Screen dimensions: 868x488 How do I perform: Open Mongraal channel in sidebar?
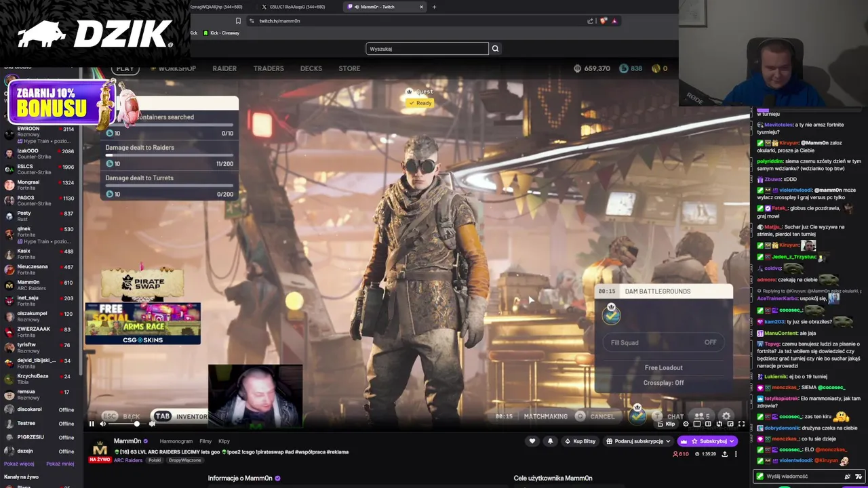41,185
